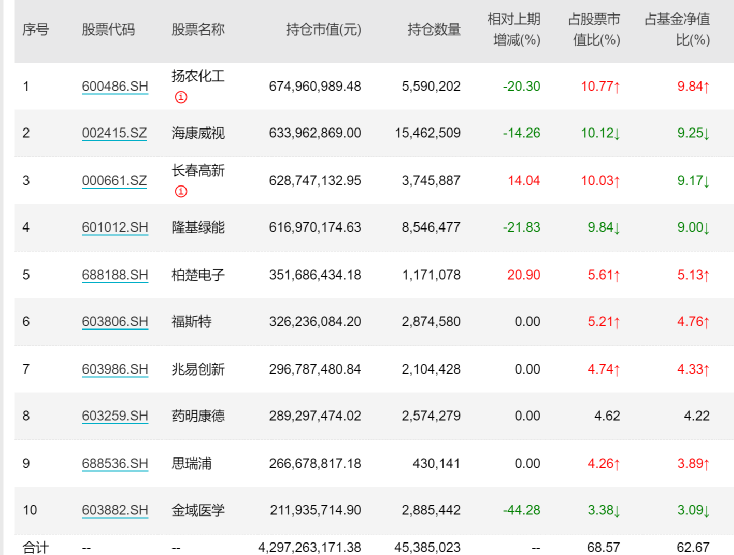
Task: Click the 占股票市值比(%) column header
Action: [594, 30]
